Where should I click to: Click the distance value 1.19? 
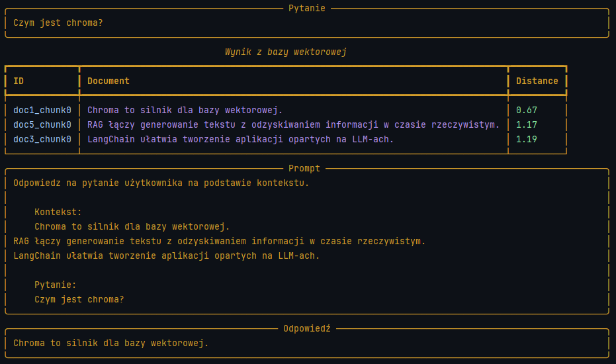point(526,139)
